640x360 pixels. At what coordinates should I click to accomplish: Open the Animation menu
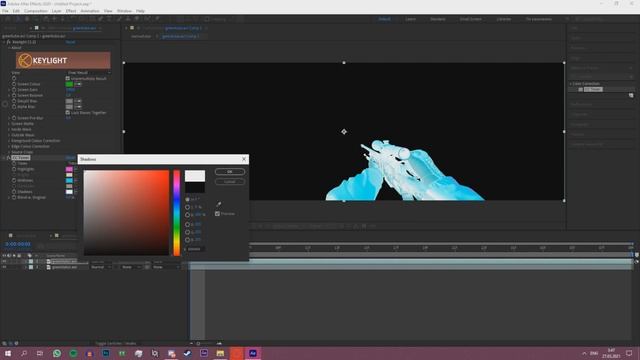pyautogui.click(x=90, y=11)
